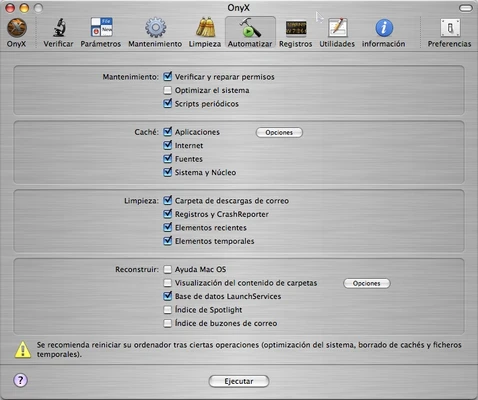Uncheck Carpeta de descargas de correo

[168, 201]
